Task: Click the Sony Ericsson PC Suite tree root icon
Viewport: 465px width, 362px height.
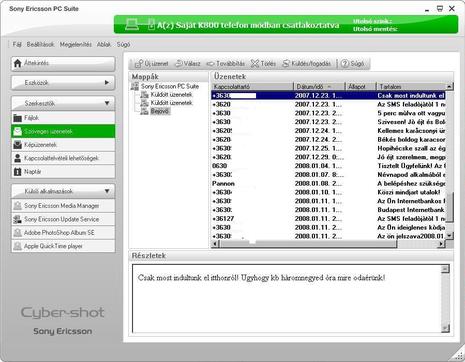Action: (x=135, y=86)
